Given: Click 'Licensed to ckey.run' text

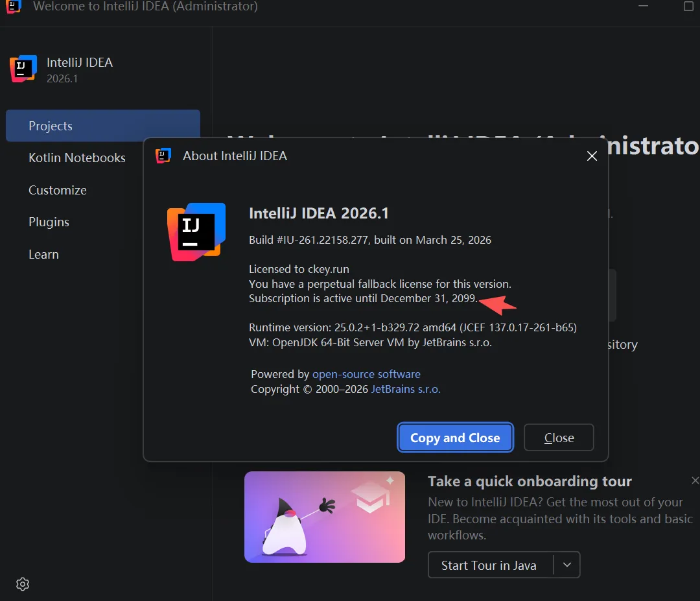Looking at the screenshot, I should (299, 269).
